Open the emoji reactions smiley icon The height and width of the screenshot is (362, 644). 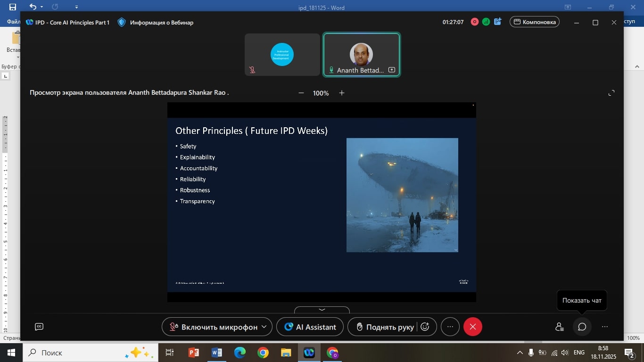click(x=425, y=327)
